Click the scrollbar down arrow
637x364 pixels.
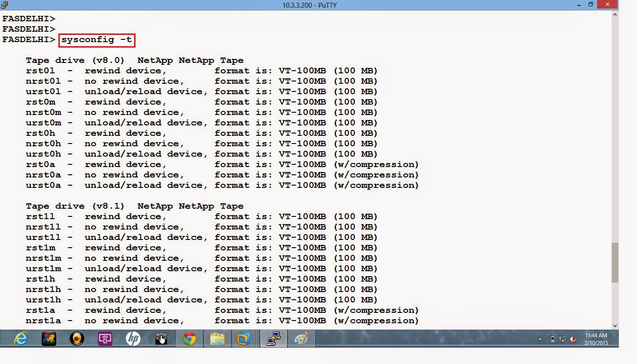click(x=615, y=325)
